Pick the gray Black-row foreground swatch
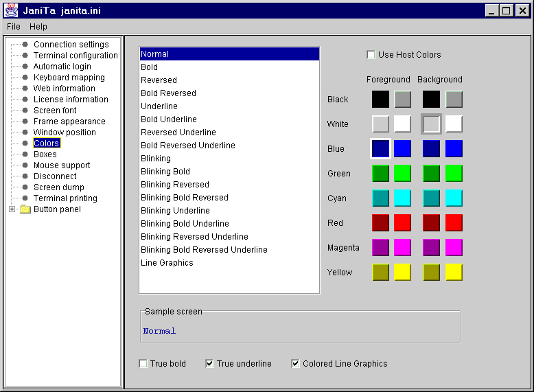 pyautogui.click(x=402, y=99)
